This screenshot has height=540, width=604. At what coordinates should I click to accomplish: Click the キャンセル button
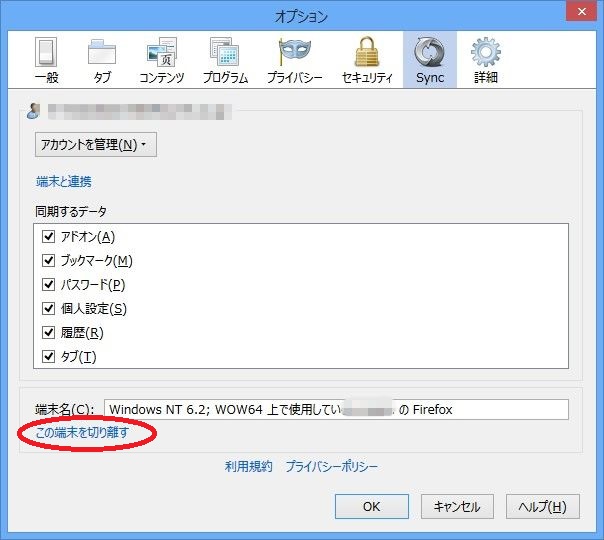[457, 507]
